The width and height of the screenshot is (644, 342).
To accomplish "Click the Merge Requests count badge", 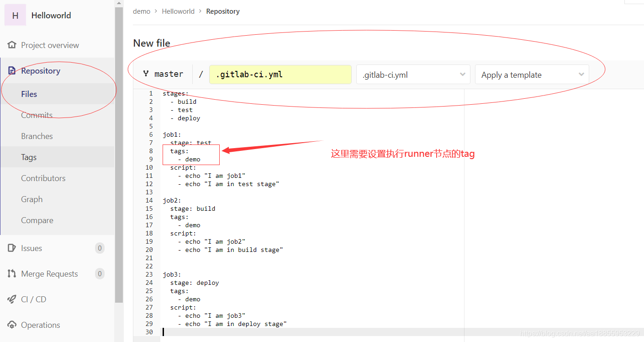I will pyautogui.click(x=100, y=273).
